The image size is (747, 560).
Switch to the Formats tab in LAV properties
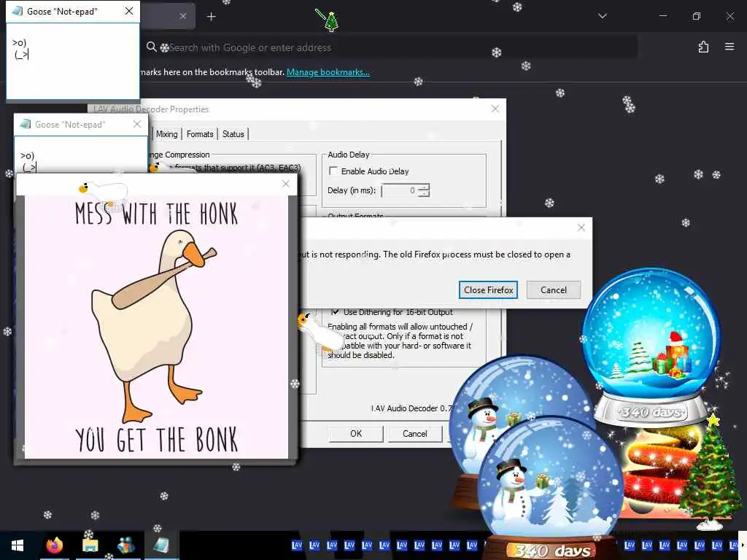point(200,134)
